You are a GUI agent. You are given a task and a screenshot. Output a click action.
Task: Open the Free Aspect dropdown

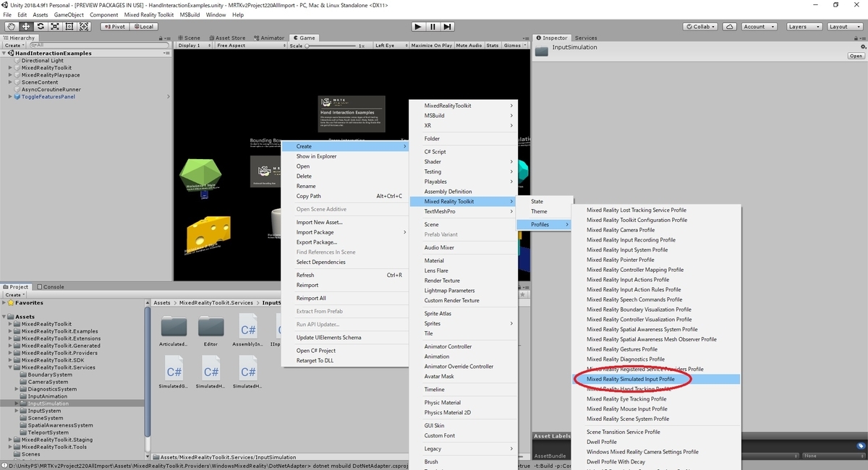tap(250, 46)
